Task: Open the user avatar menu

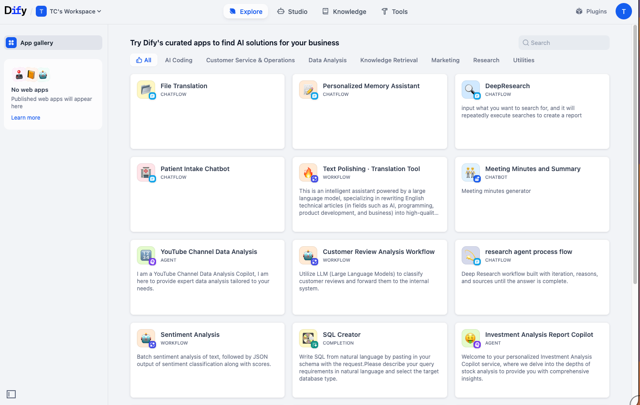Action: point(623,11)
